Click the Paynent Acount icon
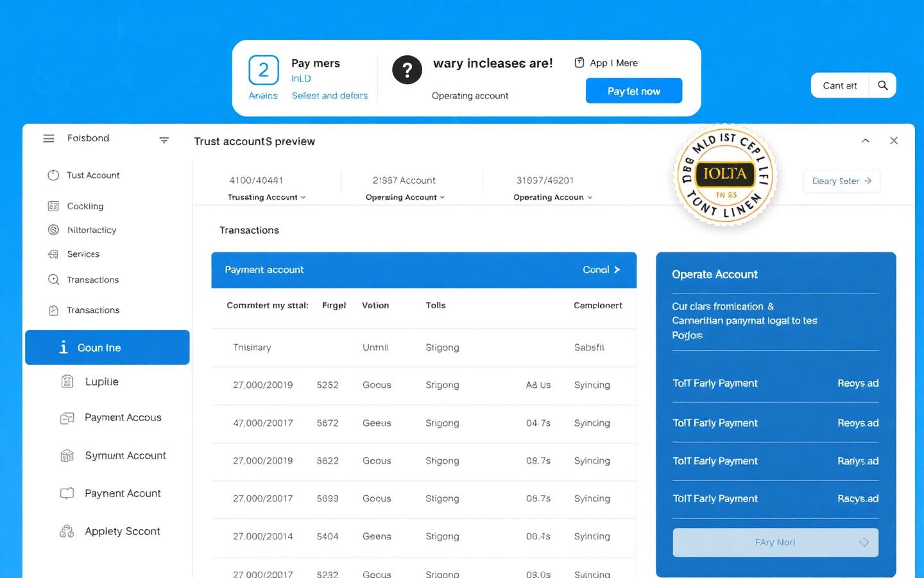 point(67,493)
